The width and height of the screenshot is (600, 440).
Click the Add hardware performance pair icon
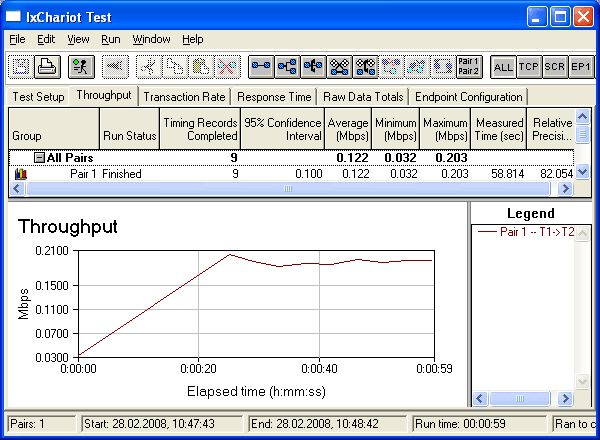coord(313,67)
